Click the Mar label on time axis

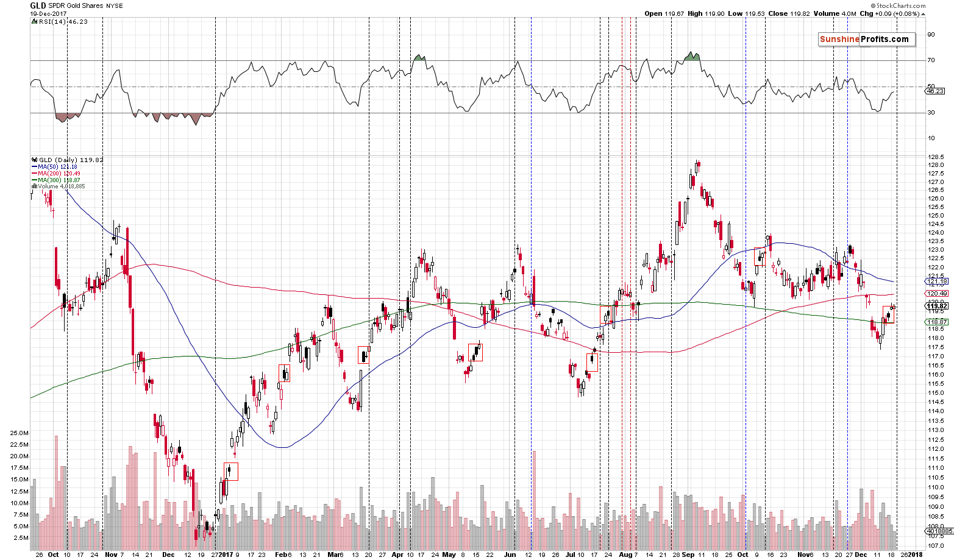coord(332,555)
